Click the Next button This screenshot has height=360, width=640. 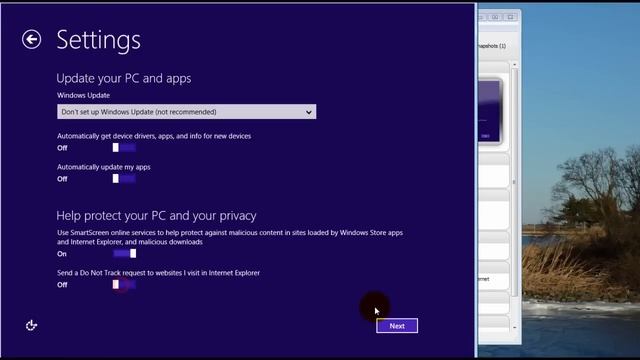pos(397,326)
